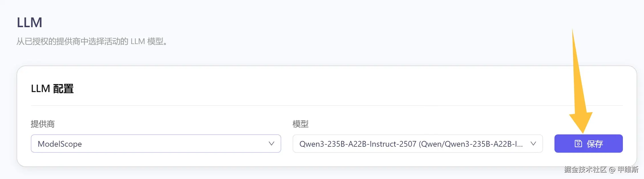Click the Qwen3-235B-A22B-Instruct-2507 model name text
This screenshot has height=179, width=644.
[x=358, y=144]
